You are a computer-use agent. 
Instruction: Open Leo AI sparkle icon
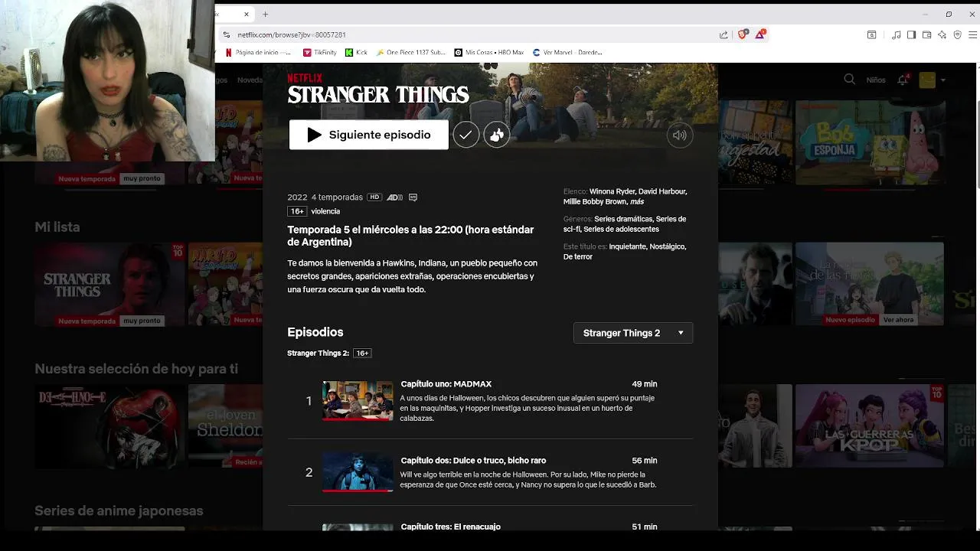[942, 34]
